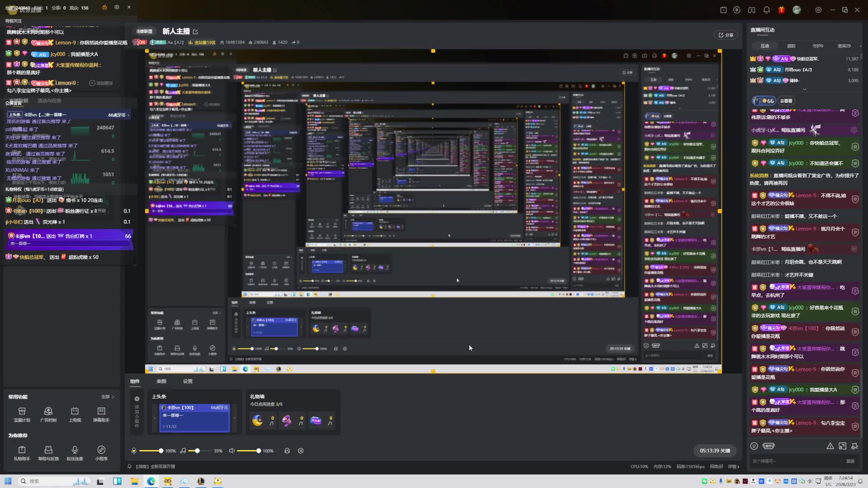
Task: Select the 守护9 tab in interaction panel
Action: tap(817, 46)
